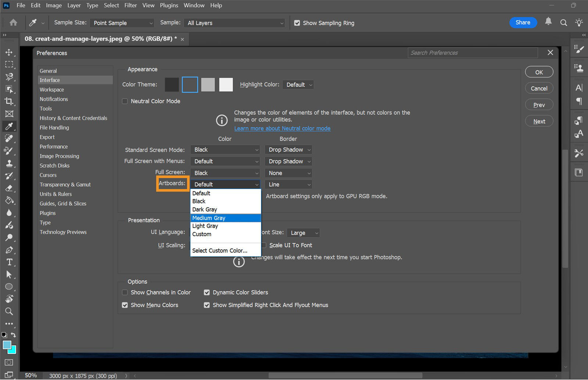Select the Move tool
Viewport: 588px width, 380px height.
click(9, 52)
